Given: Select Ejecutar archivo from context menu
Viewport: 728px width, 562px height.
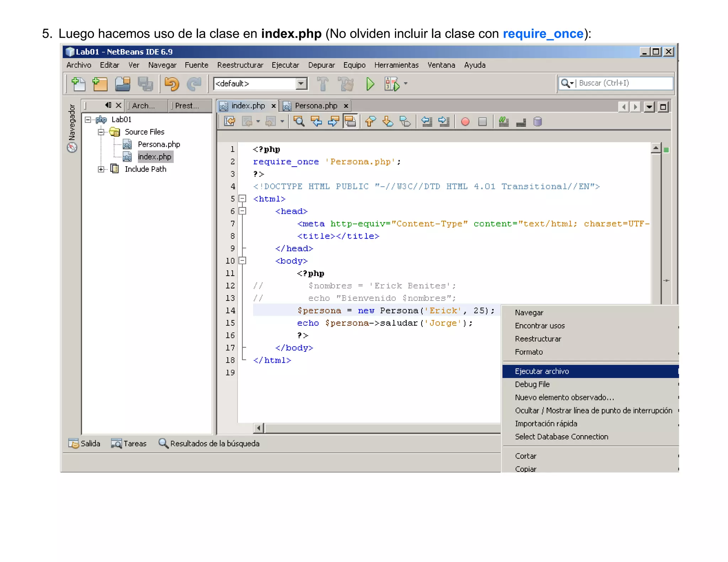Looking at the screenshot, I should [x=590, y=371].
